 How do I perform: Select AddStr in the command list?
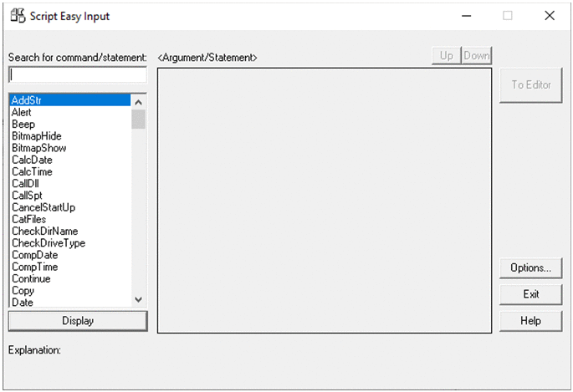(69, 100)
